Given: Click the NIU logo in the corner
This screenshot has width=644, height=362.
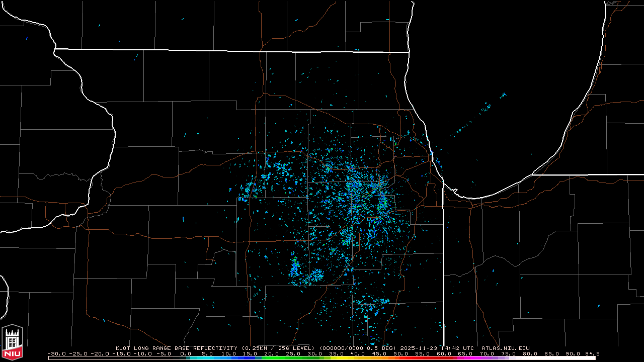Looking at the screenshot, I should click(x=12, y=343).
